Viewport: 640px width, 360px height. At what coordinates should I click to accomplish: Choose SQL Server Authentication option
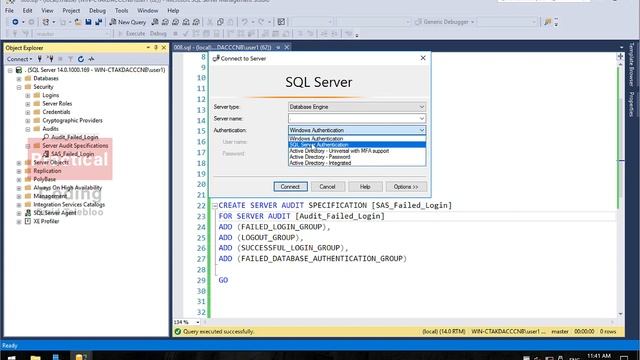click(x=357, y=145)
